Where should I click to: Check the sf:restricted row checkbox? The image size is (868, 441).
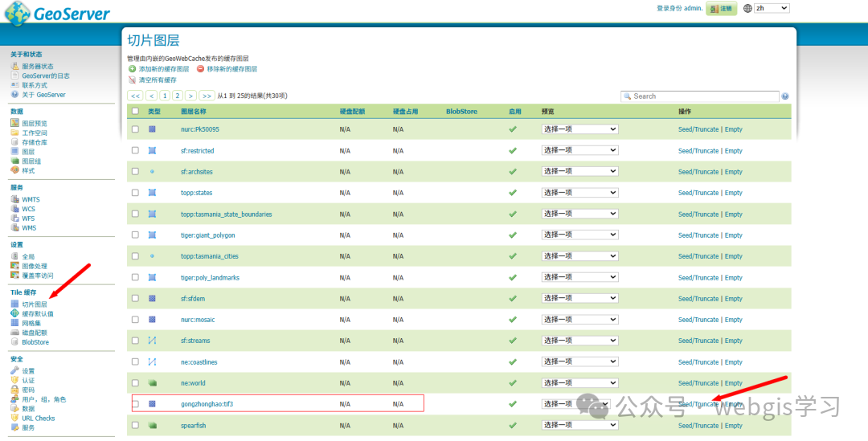pyautogui.click(x=135, y=150)
